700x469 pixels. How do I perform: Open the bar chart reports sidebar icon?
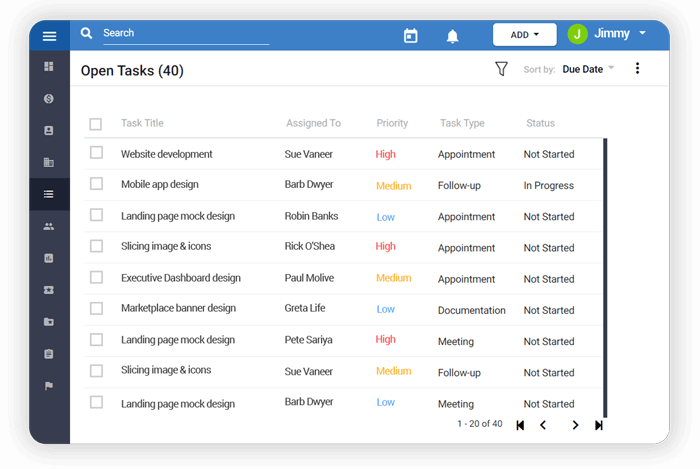tap(49, 258)
